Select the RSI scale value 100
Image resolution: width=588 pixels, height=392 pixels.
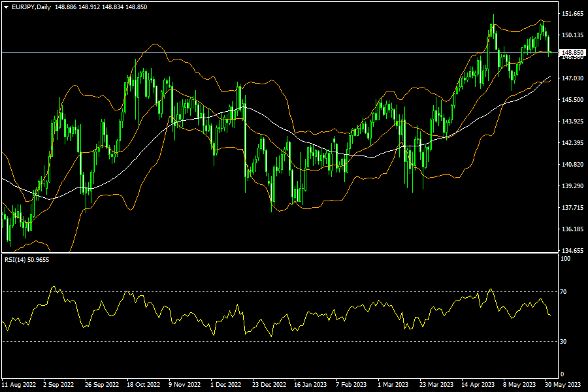pos(565,259)
